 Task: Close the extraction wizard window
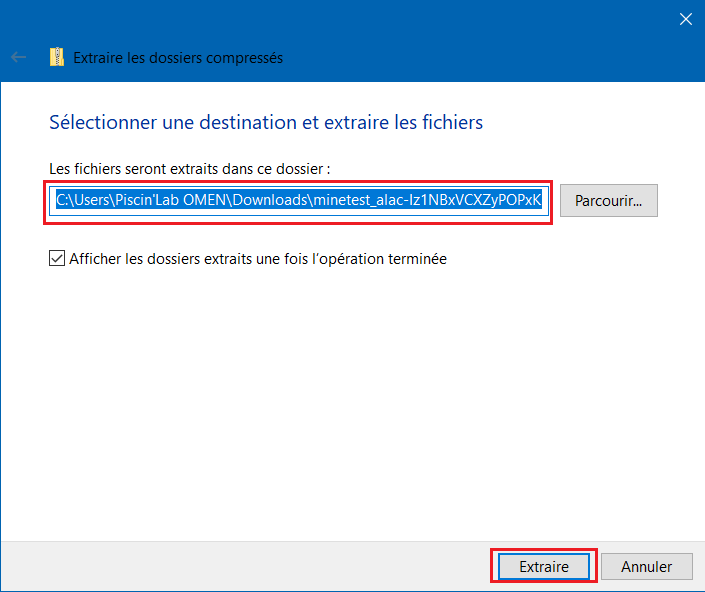click(x=686, y=19)
